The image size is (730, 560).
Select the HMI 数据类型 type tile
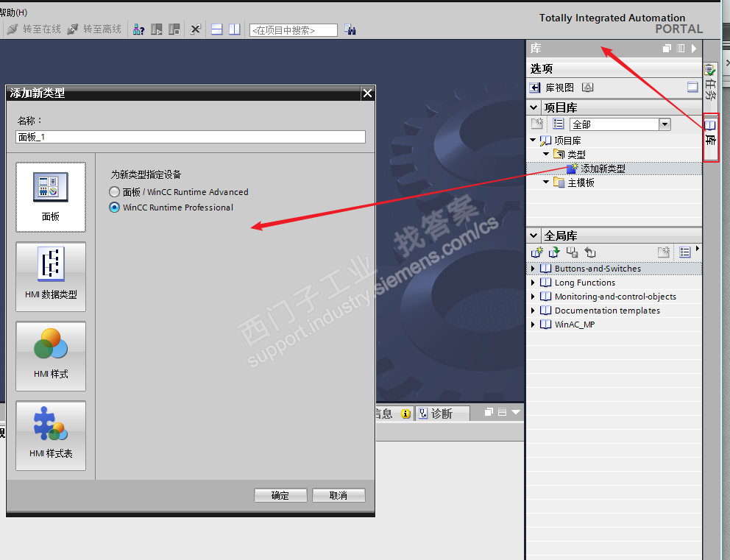tap(51, 277)
